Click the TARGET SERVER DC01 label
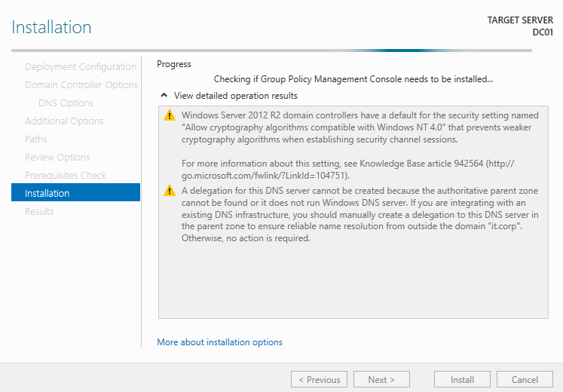 point(520,26)
